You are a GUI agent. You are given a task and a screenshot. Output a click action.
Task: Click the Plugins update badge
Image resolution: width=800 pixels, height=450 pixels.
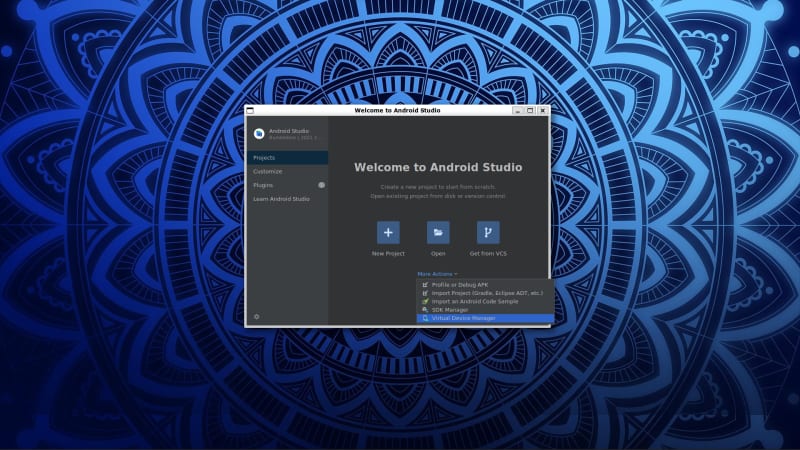[x=321, y=185]
